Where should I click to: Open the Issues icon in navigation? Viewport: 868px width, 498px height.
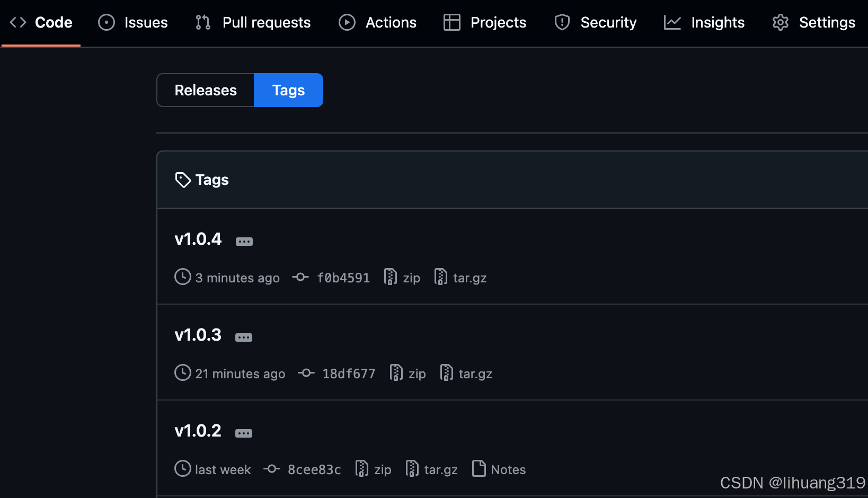point(106,22)
